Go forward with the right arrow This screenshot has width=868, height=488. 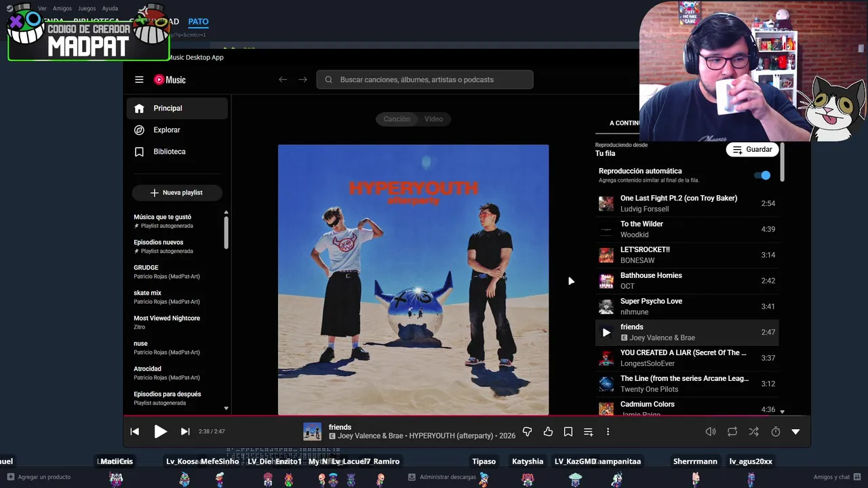point(302,79)
